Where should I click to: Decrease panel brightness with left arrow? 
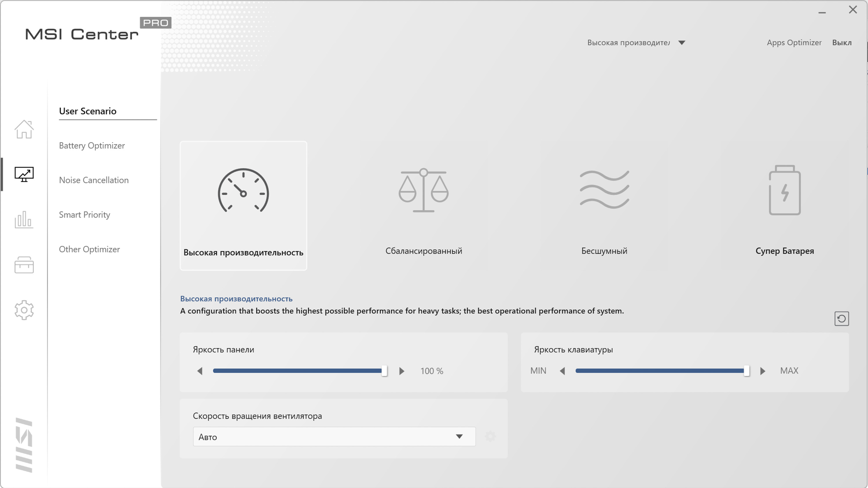tap(200, 371)
